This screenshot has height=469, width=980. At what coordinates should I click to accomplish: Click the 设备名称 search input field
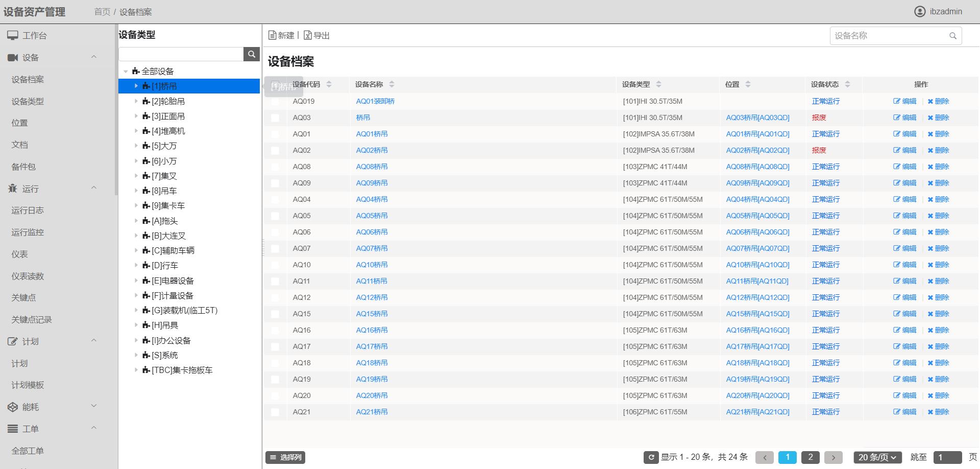[x=888, y=36]
